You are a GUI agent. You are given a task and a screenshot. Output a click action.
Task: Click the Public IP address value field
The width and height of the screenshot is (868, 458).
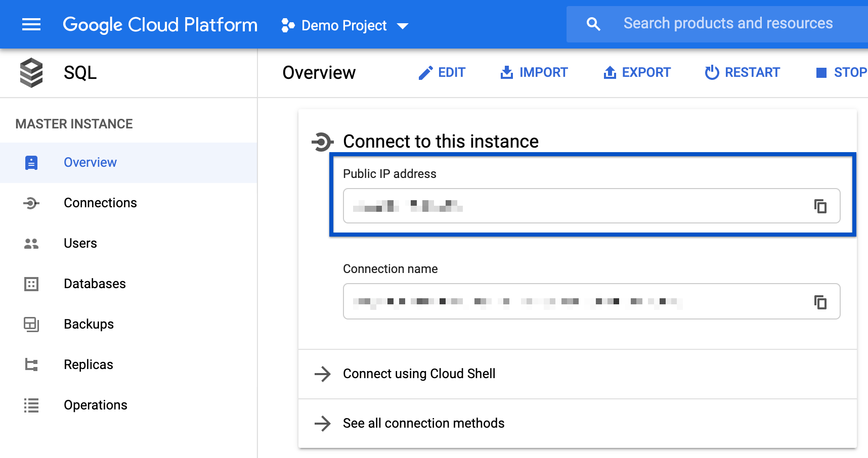592,206
